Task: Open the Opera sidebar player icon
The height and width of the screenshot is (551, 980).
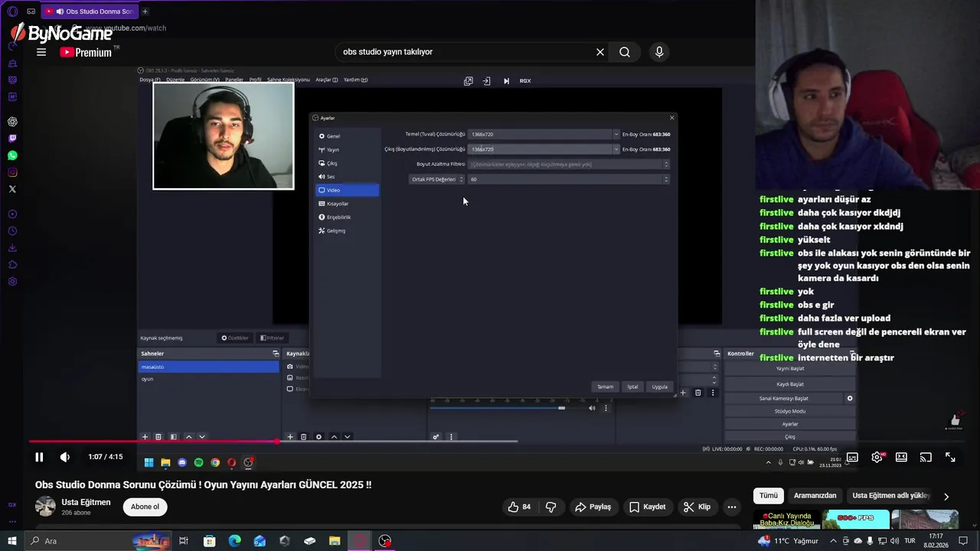Action: pyautogui.click(x=12, y=214)
